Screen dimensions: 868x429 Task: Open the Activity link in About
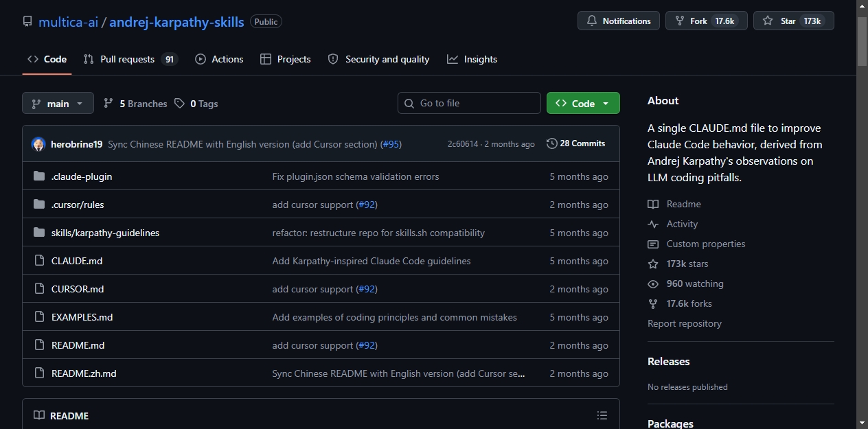(673, 224)
